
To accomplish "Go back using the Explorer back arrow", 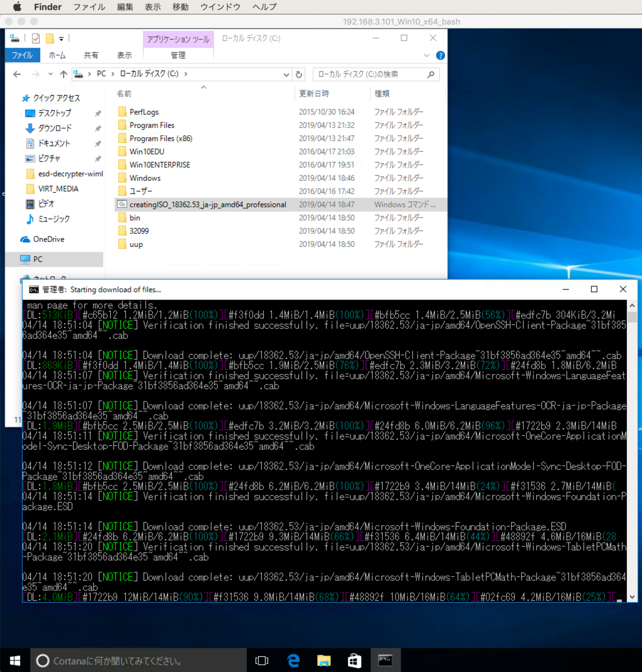I will point(17,74).
